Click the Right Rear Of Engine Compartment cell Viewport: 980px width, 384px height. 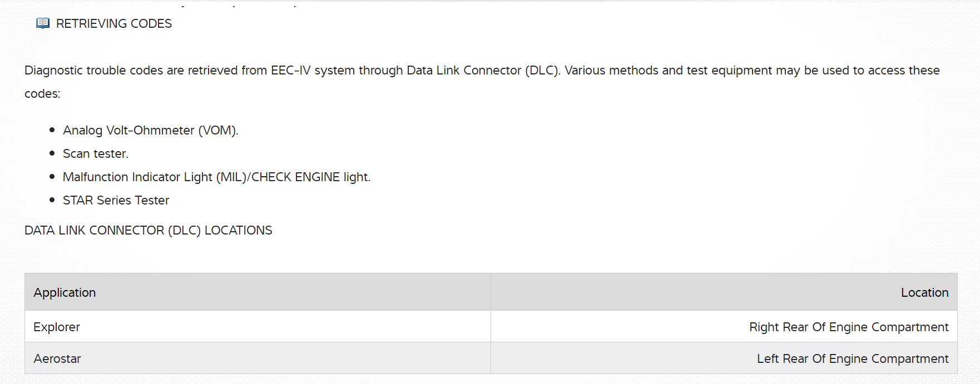[849, 327]
